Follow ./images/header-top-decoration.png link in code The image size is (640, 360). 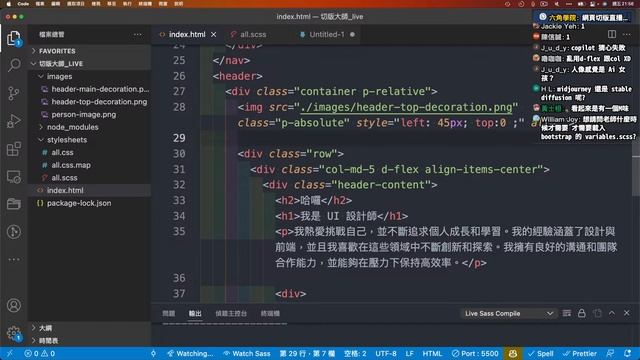[x=406, y=107]
